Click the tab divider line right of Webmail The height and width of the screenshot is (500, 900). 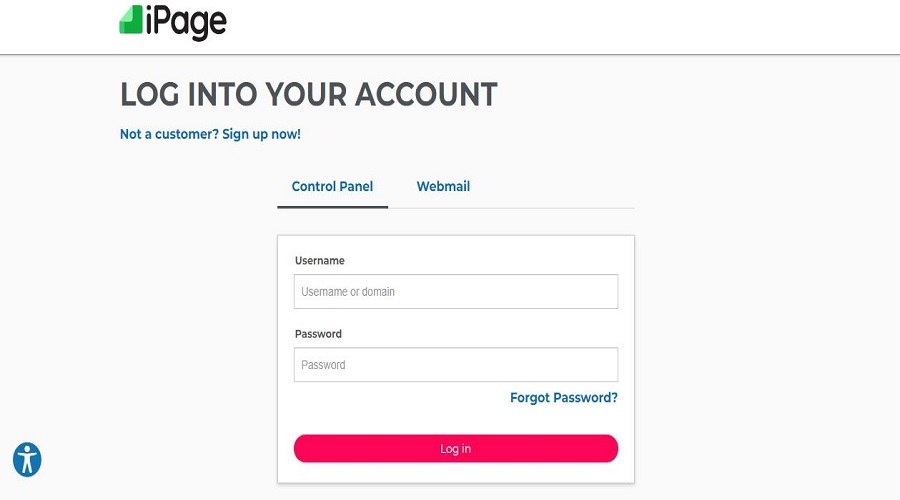554,208
